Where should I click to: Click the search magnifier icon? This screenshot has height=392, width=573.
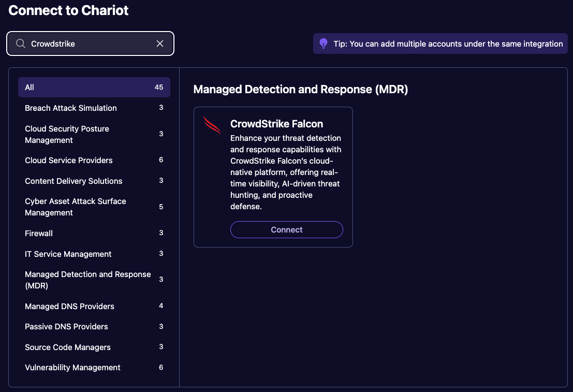pos(21,43)
